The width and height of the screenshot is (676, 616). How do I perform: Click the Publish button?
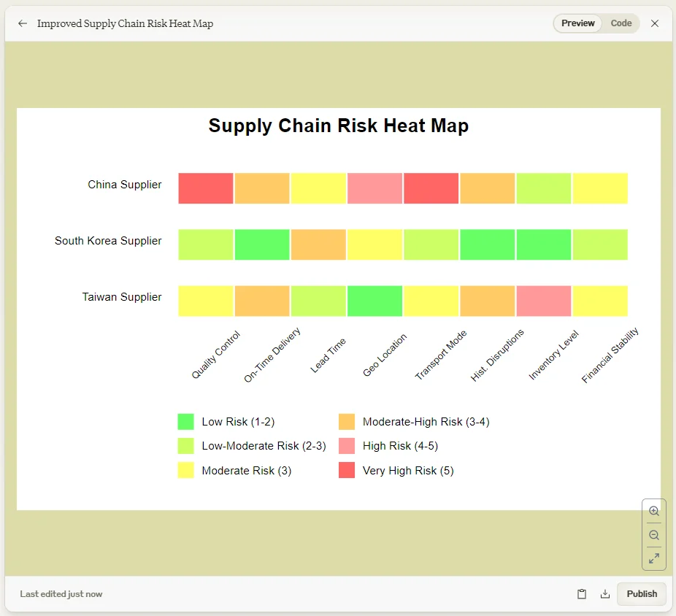[x=642, y=594]
